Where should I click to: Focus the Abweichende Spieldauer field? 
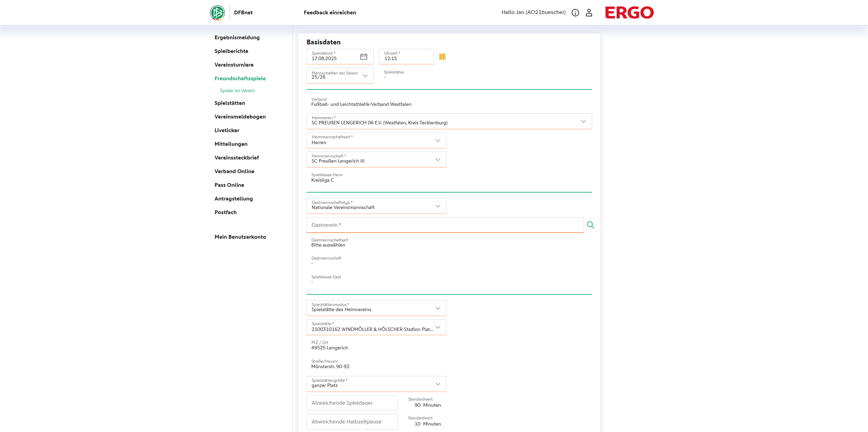(x=352, y=403)
